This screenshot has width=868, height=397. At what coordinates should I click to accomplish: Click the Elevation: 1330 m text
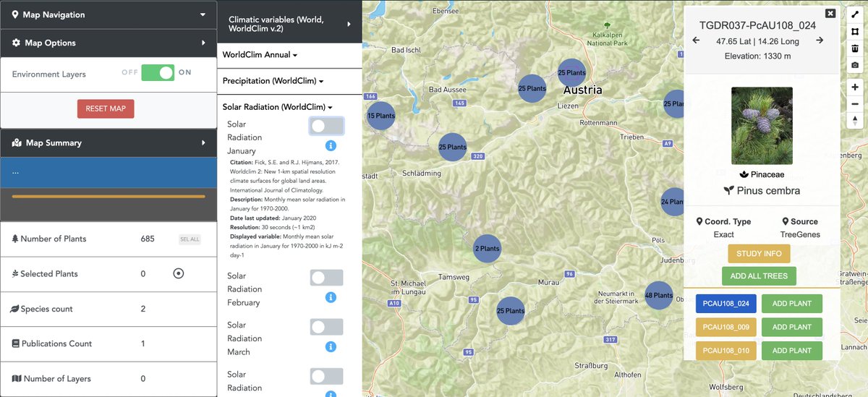point(757,56)
